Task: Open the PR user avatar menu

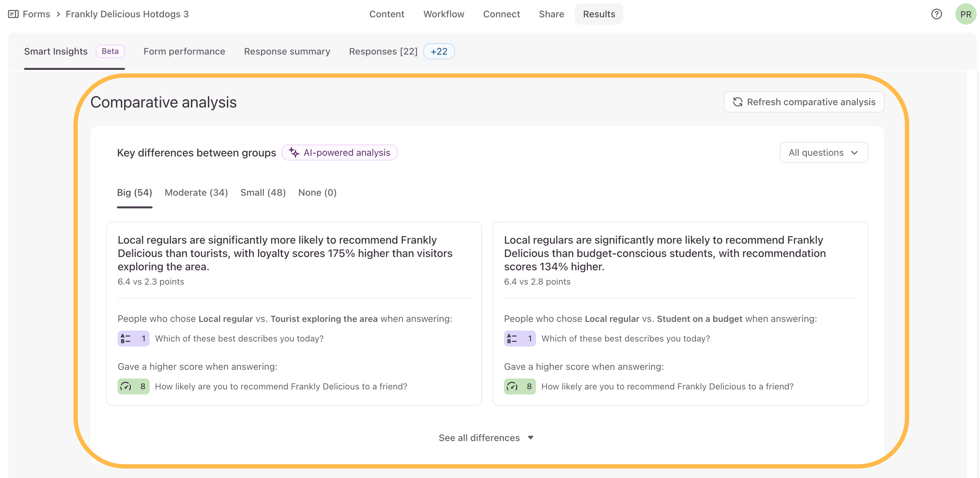Action: coord(966,14)
